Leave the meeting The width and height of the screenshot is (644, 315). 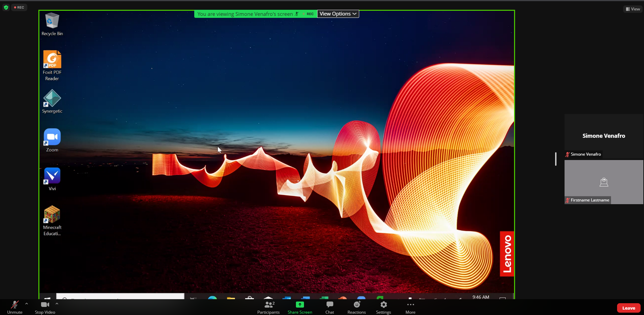pyautogui.click(x=628, y=308)
